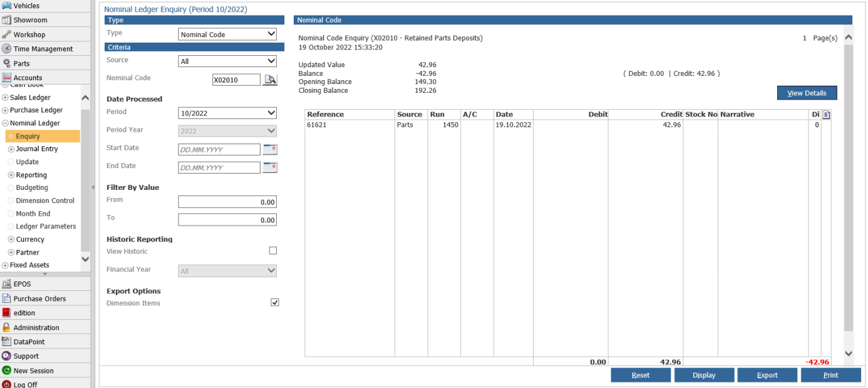Click the grid column options icon
Viewport: 868px width, 388px height.
tap(826, 115)
